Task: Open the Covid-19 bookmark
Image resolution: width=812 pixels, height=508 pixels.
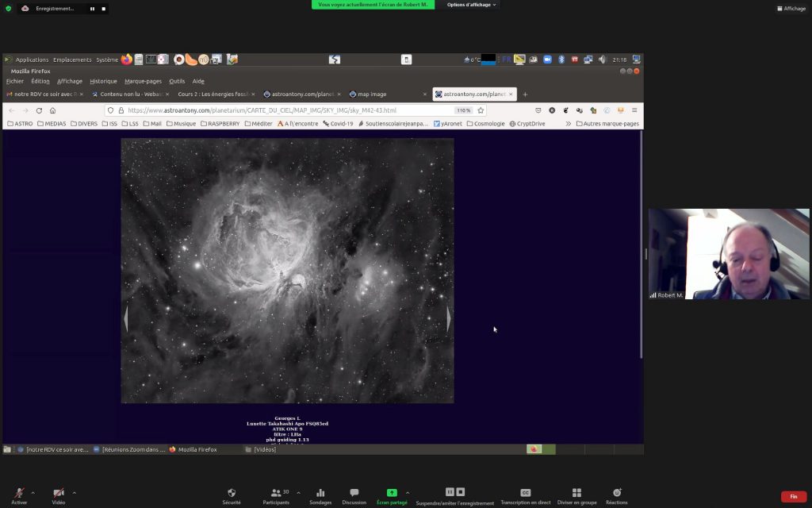Action: (x=338, y=124)
